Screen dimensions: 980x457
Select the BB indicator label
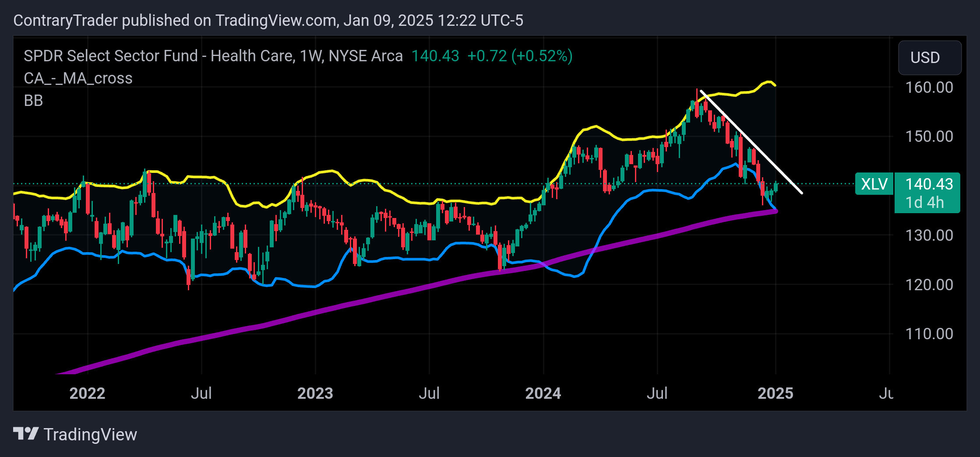coord(33,101)
